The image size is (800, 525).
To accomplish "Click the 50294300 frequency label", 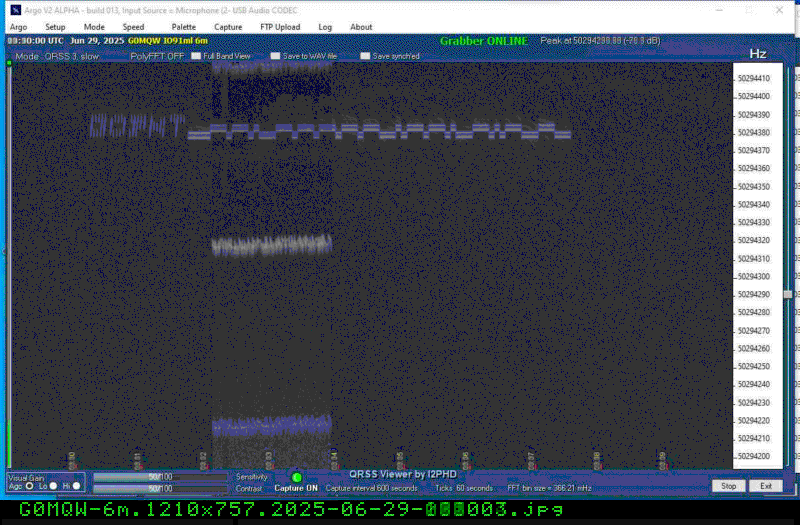I will [754, 277].
